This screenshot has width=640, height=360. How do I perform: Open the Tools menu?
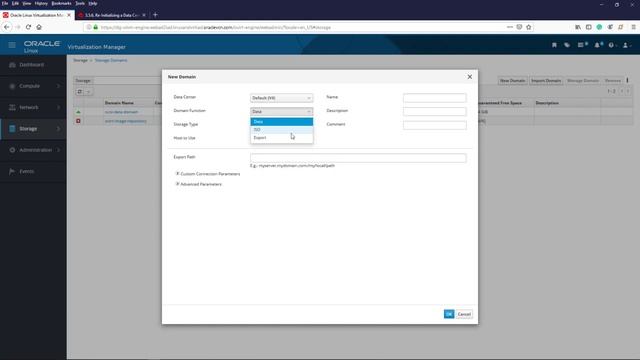80,3
